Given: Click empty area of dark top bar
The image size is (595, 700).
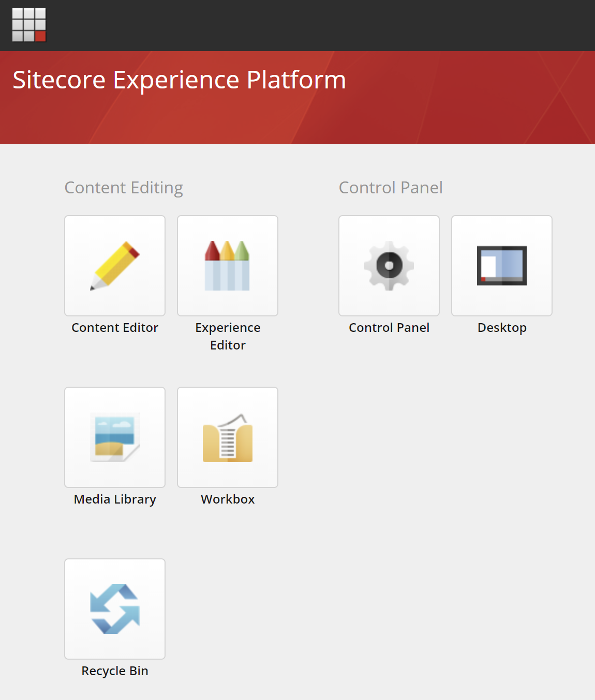Looking at the screenshot, I should (310, 25).
